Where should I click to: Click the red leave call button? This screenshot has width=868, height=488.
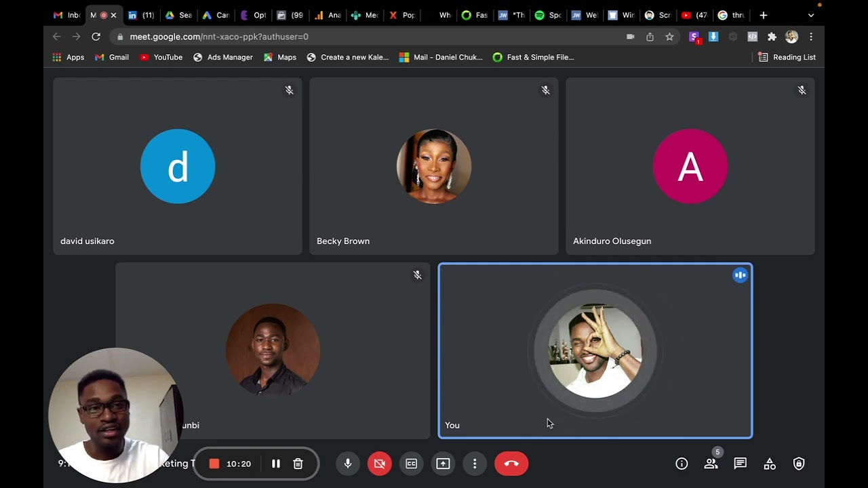511,464
